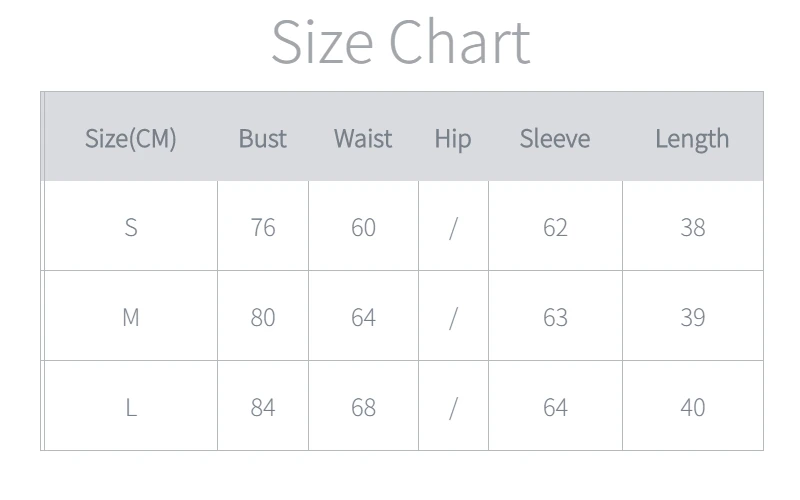
Task: Click the size M row label
Action: coord(130,317)
